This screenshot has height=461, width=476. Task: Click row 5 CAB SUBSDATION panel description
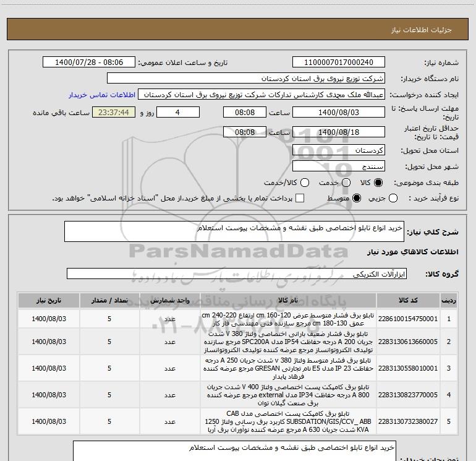tap(288, 421)
